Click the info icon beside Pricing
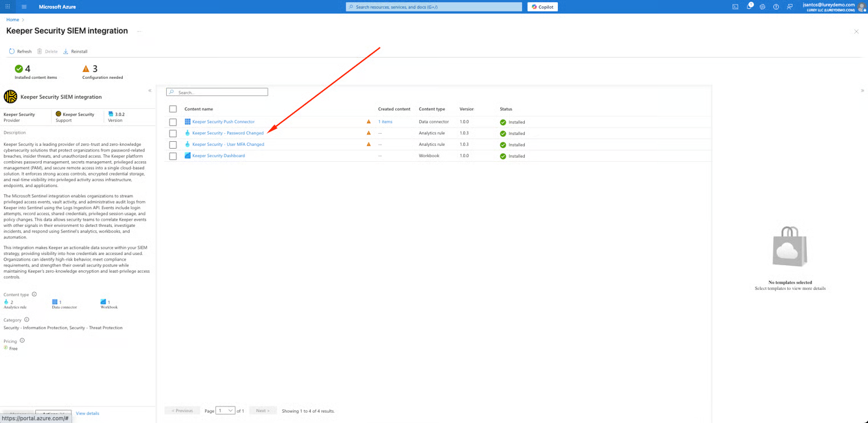868x423 pixels. [22, 341]
